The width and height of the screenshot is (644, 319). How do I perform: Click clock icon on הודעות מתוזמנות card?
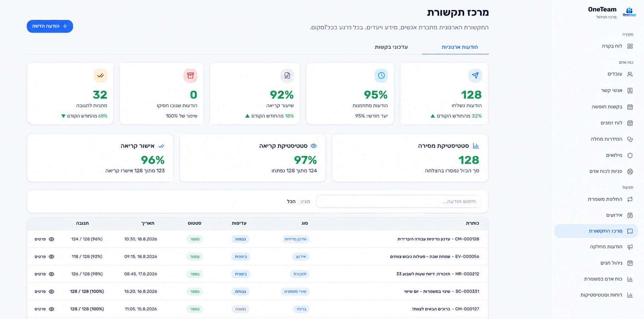[381, 76]
